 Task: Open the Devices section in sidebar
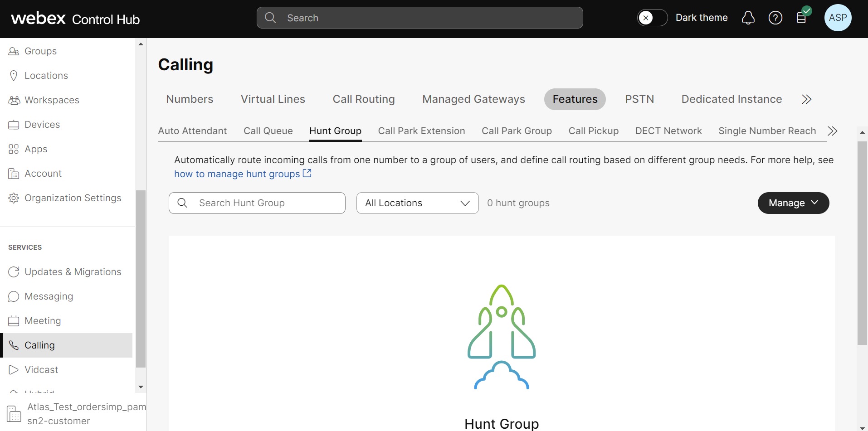(x=42, y=125)
